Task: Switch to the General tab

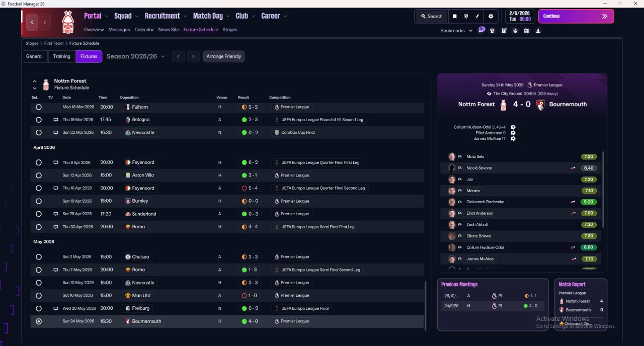Action: (34, 56)
